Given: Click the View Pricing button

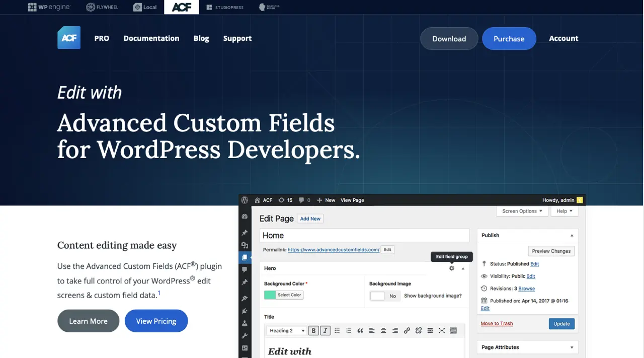Looking at the screenshot, I should tap(156, 321).
